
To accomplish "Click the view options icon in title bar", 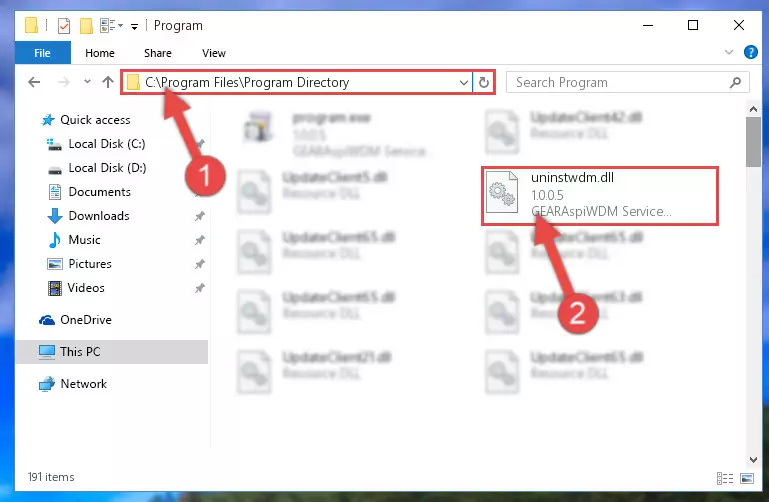I will point(107,25).
